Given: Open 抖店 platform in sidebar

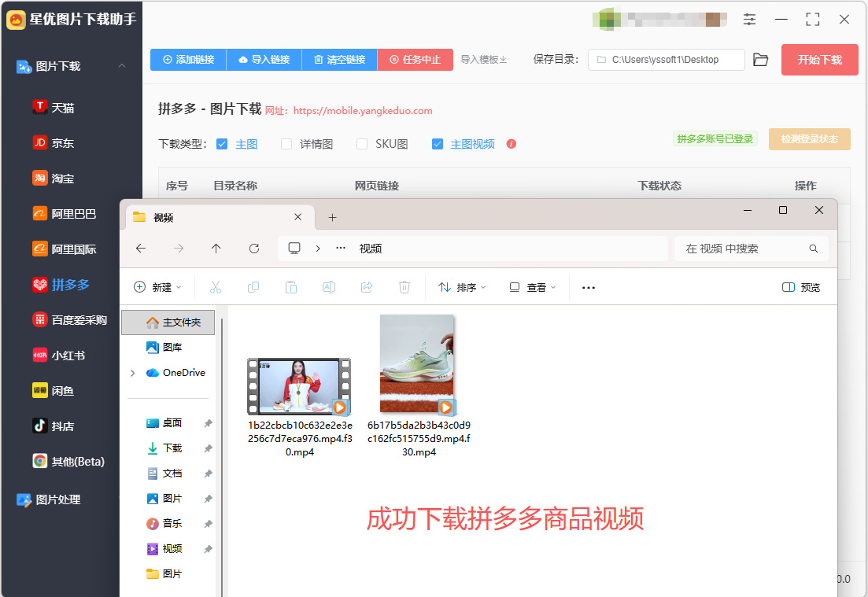Looking at the screenshot, I should [x=54, y=426].
